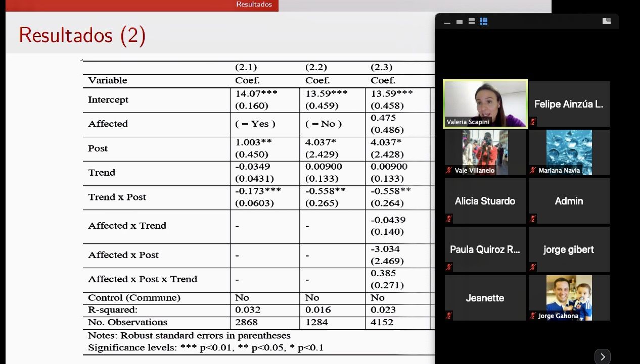The height and width of the screenshot is (364, 640).
Task: Switch to single active speaker thumbnail view
Action: pyautogui.click(x=459, y=22)
